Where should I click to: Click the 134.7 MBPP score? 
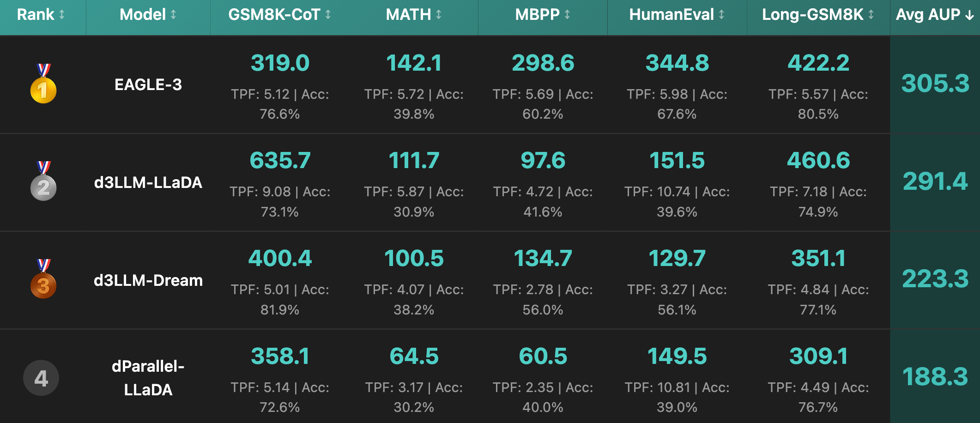[543, 259]
